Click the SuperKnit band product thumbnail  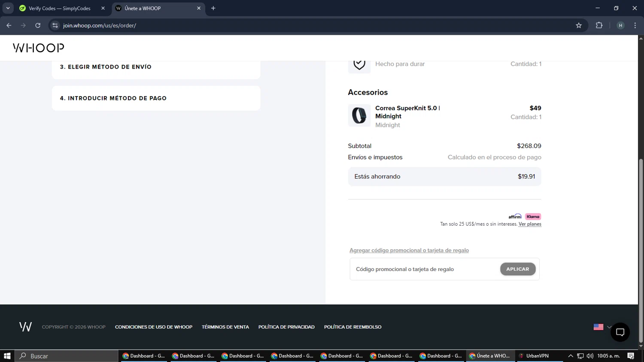(359, 115)
